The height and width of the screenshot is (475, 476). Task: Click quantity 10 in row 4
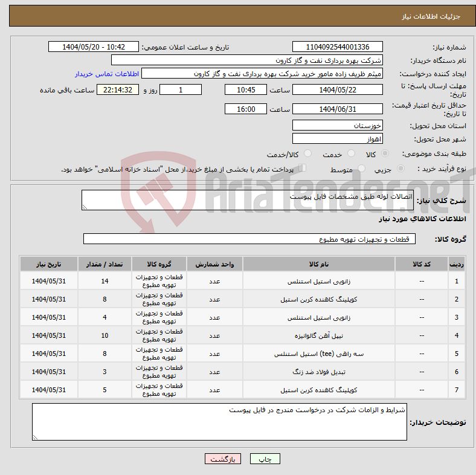(x=105, y=335)
